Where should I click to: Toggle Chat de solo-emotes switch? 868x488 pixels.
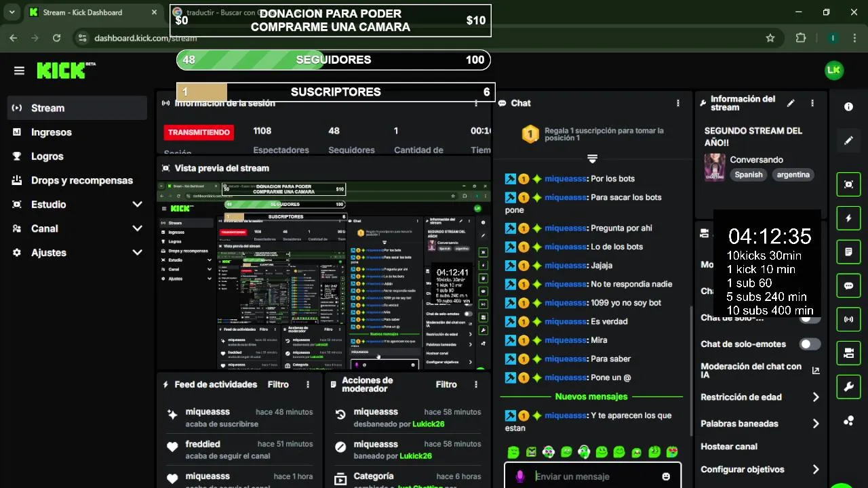(809, 344)
